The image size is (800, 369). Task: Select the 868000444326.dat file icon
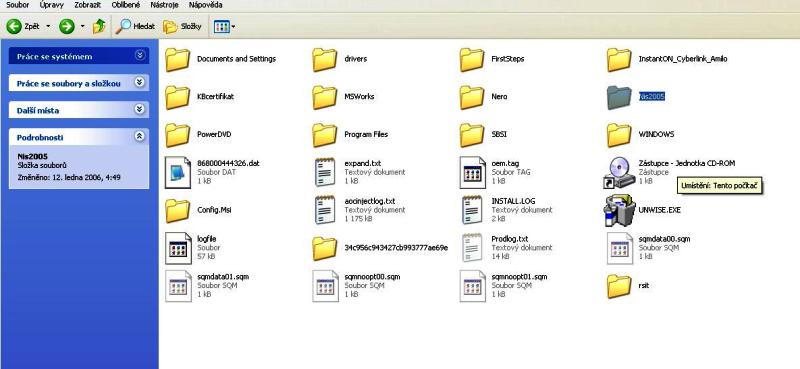[178, 173]
